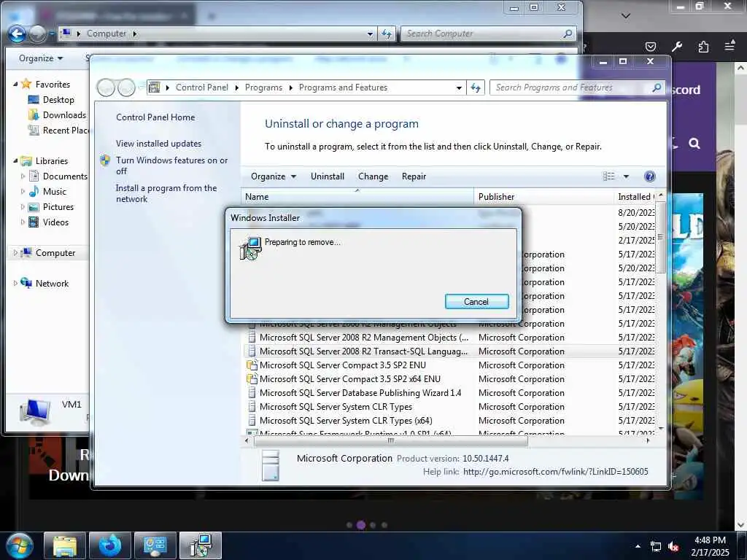Open View installed updates link
Viewport: 747px width, 560px height.
coord(158,144)
